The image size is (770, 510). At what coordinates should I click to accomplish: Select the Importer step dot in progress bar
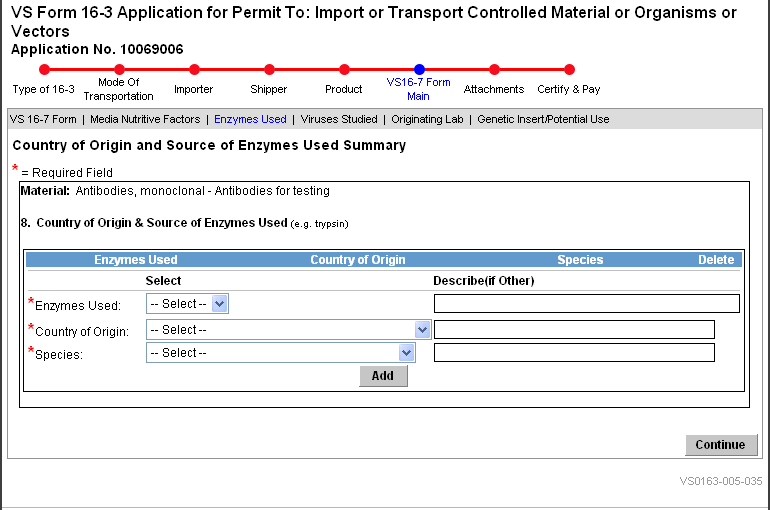click(x=194, y=70)
